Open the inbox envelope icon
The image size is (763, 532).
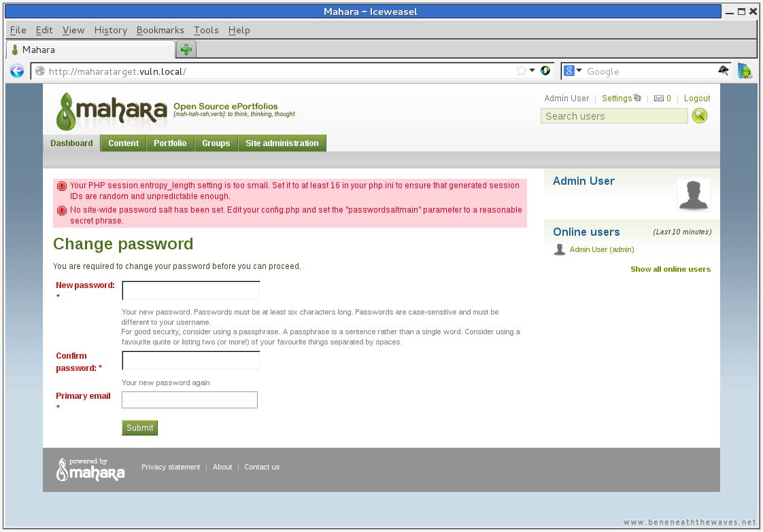(x=659, y=99)
